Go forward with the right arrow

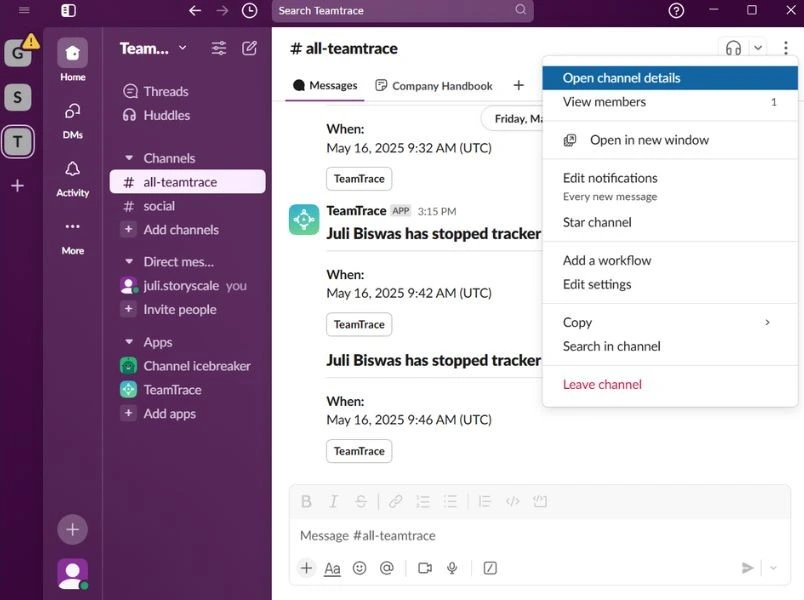222,10
